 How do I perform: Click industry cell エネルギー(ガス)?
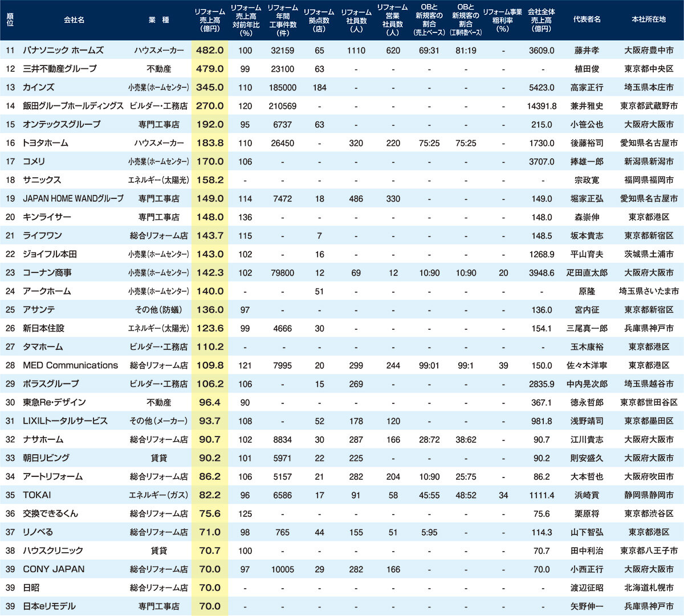point(159,495)
